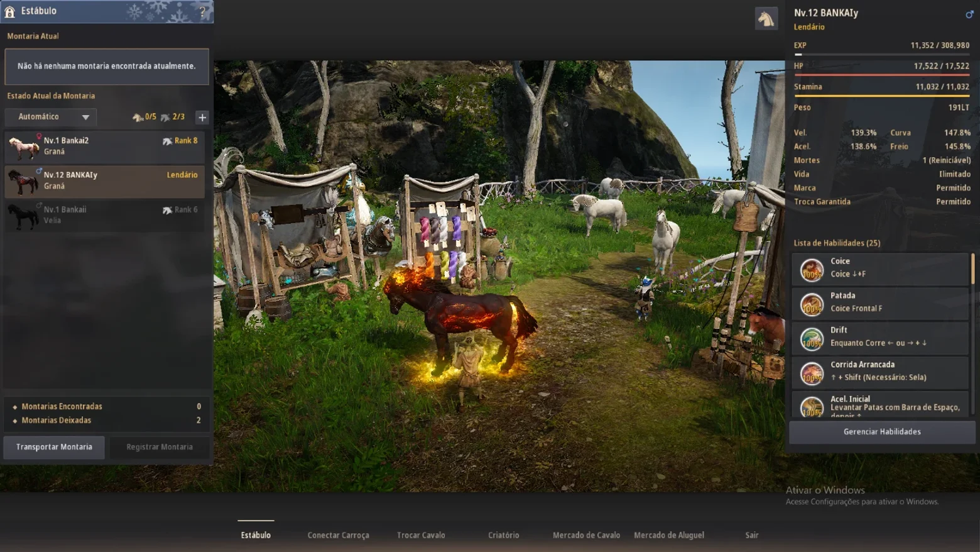Select the Nv.12 BANKAIy entry in the list
The width and height of the screenshot is (980, 552).
coord(104,181)
